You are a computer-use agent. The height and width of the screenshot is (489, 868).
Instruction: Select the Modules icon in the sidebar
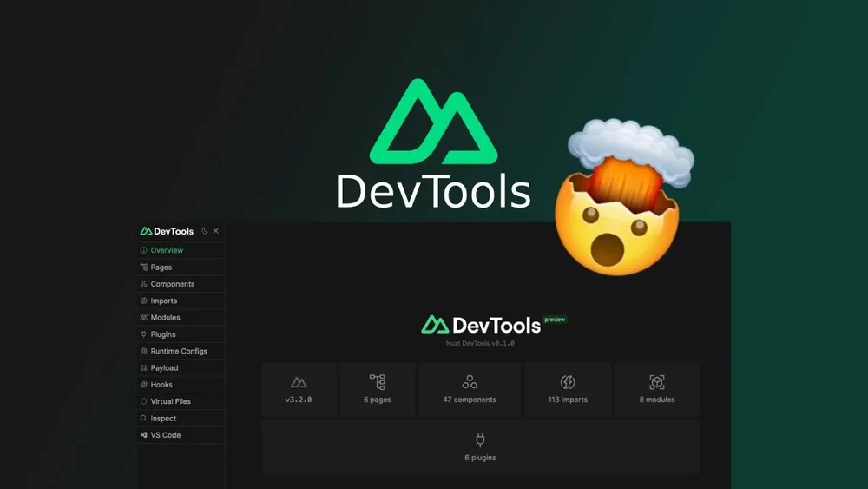pyautogui.click(x=143, y=318)
